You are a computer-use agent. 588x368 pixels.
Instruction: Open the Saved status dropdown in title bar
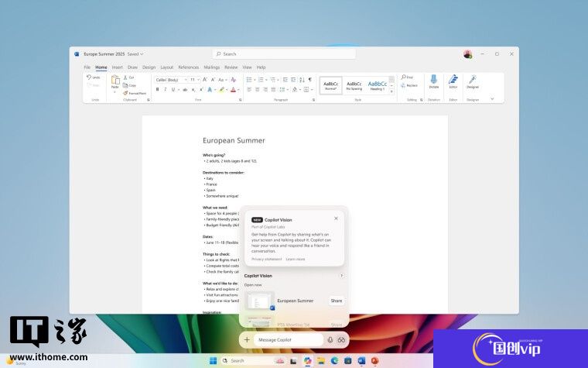(135, 54)
